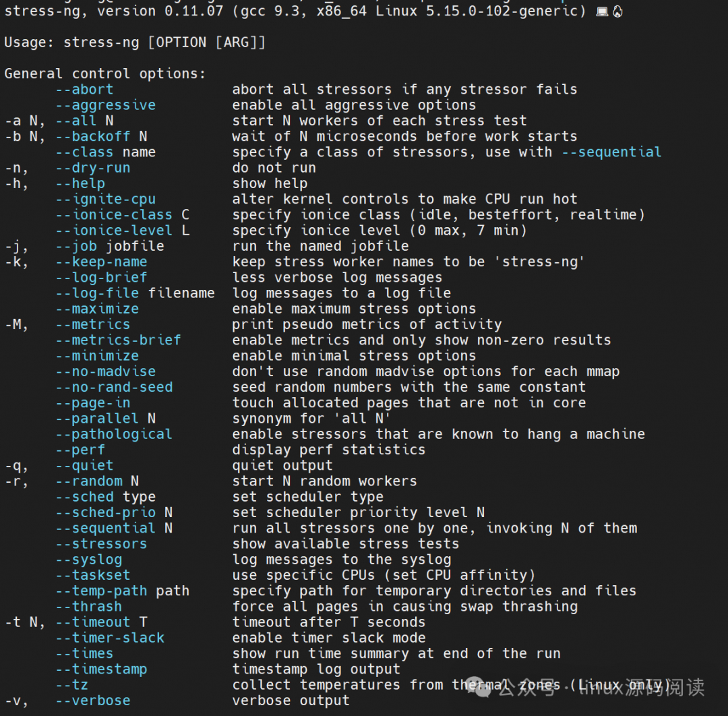Select the blue --sequential reference in class description

click(611, 152)
